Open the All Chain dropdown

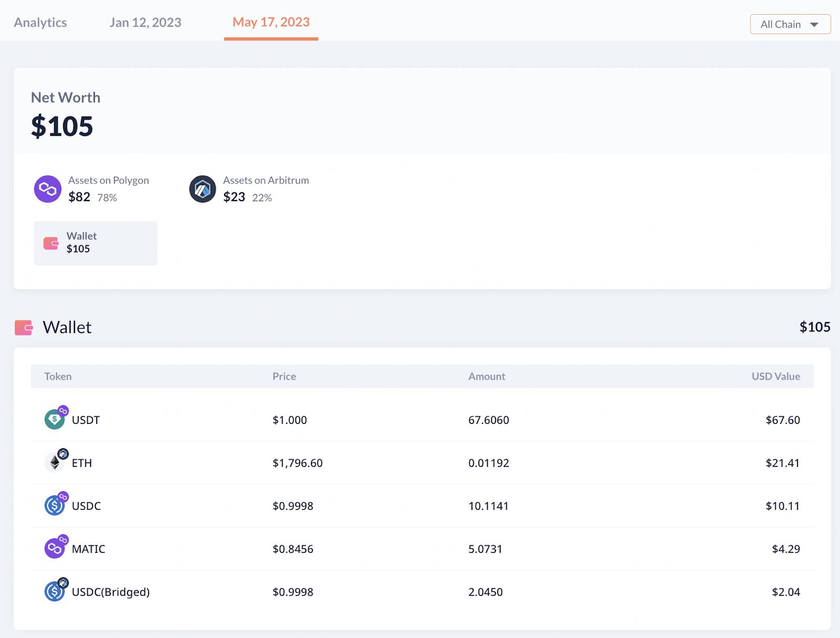coord(790,24)
